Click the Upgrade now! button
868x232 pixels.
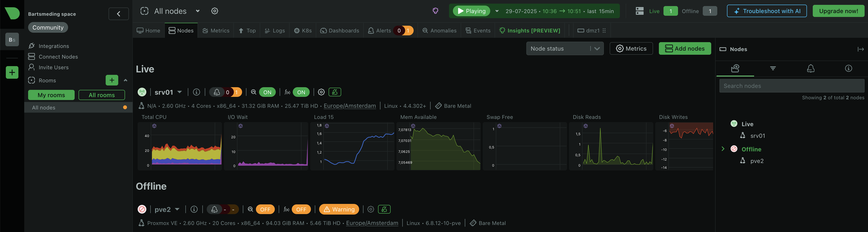click(x=838, y=11)
